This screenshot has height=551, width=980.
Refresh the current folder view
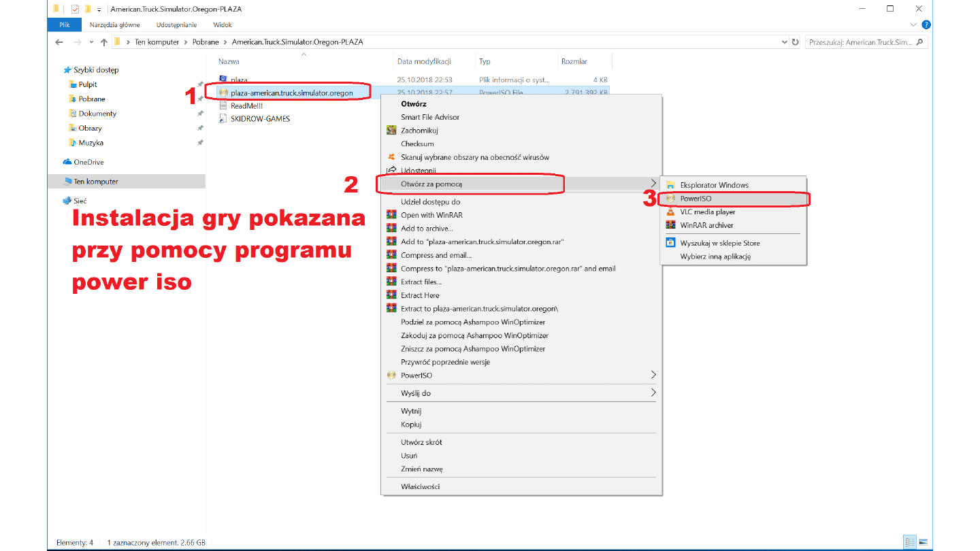click(796, 42)
